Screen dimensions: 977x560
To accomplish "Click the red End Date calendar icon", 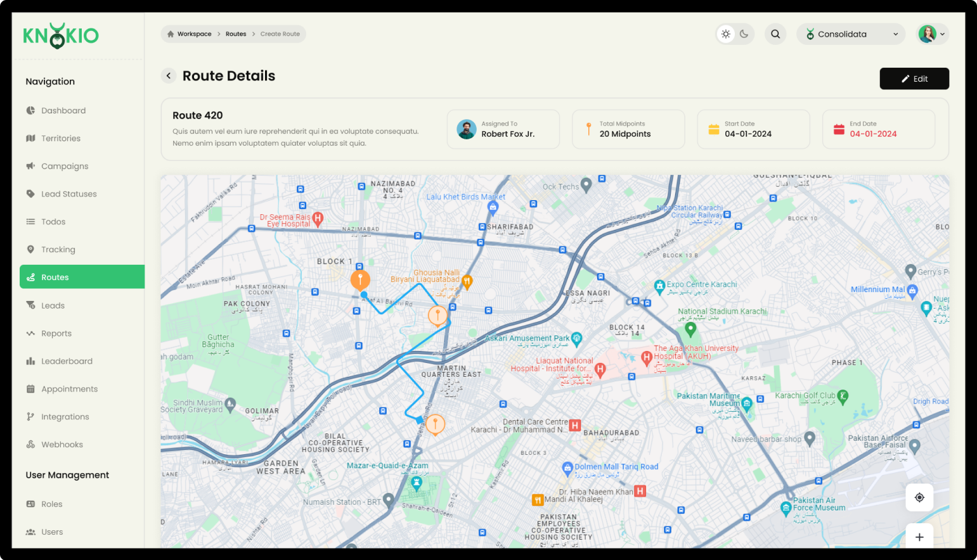I will click(839, 129).
